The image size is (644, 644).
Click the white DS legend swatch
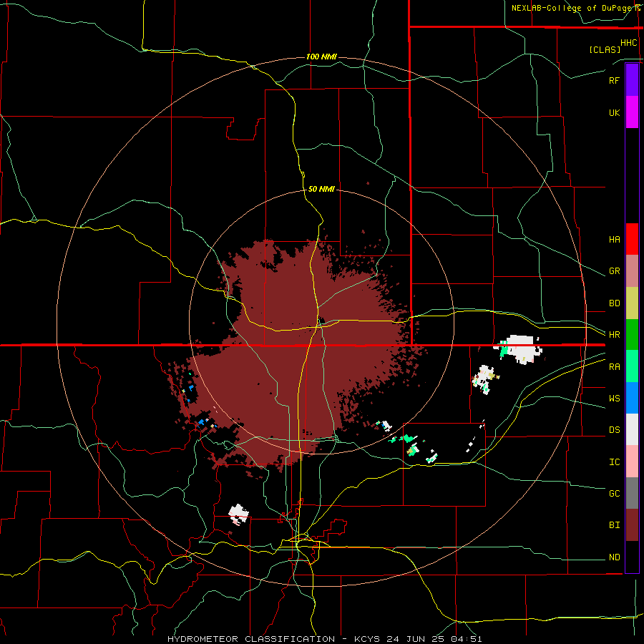pyautogui.click(x=632, y=429)
